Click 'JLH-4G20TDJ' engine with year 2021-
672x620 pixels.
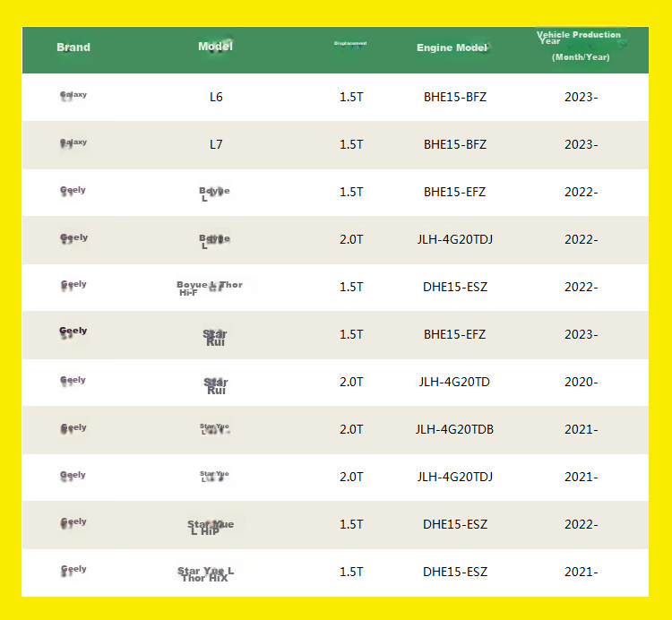click(x=455, y=477)
